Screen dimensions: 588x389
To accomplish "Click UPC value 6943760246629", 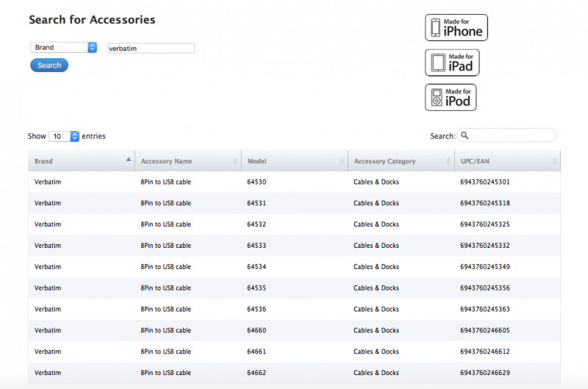I will pos(485,373).
